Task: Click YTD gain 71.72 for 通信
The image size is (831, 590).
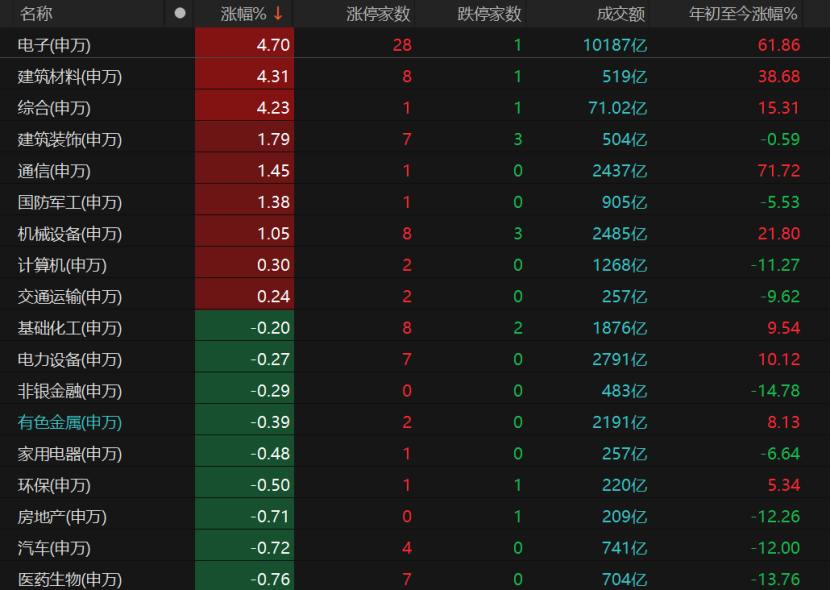Action: click(x=779, y=171)
